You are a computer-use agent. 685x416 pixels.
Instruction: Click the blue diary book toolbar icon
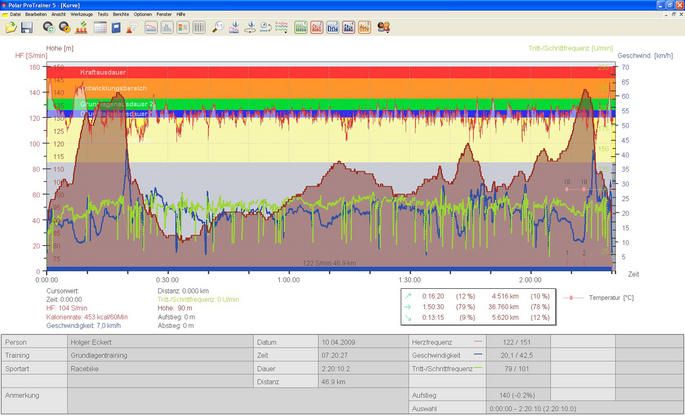point(117,27)
